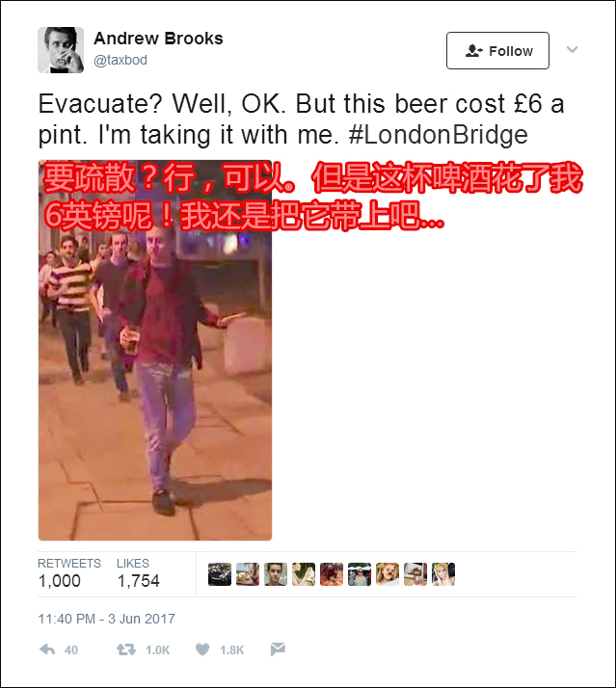Expand the tweet options chevron

(572, 49)
